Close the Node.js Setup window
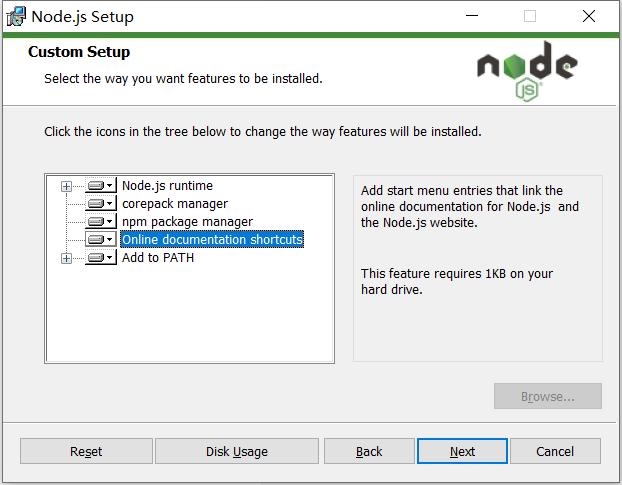 tap(589, 16)
